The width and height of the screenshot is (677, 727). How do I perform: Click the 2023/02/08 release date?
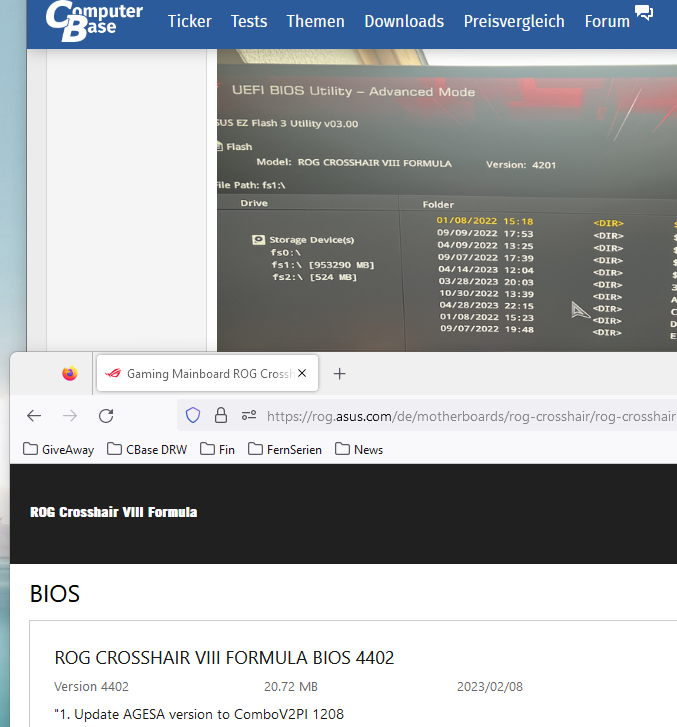point(490,686)
